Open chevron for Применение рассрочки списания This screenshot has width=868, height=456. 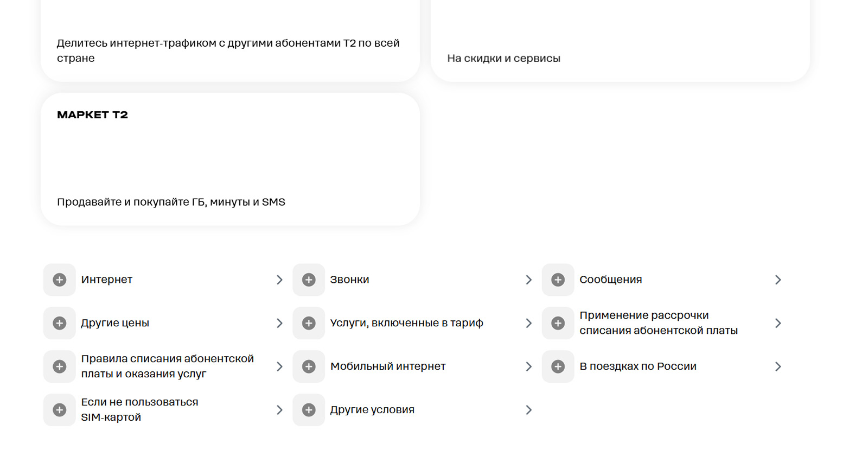coord(778,323)
